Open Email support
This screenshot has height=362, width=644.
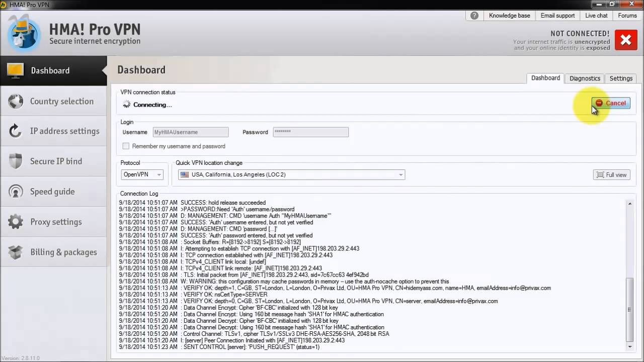tap(557, 16)
